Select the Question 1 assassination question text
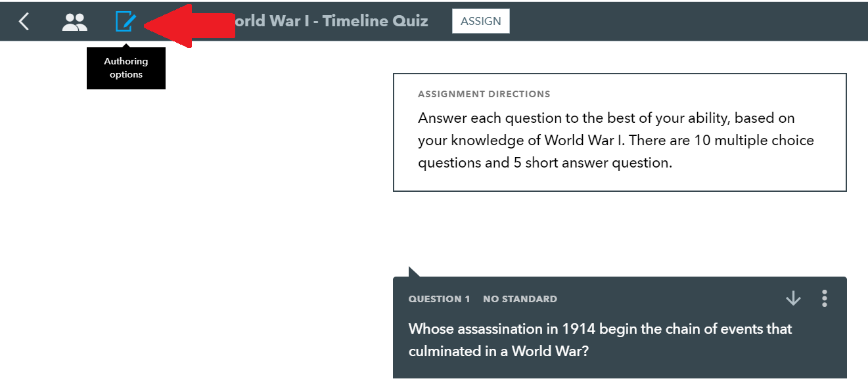Image resolution: width=868 pixels, height=385 pixels. (x=600, y=340)
